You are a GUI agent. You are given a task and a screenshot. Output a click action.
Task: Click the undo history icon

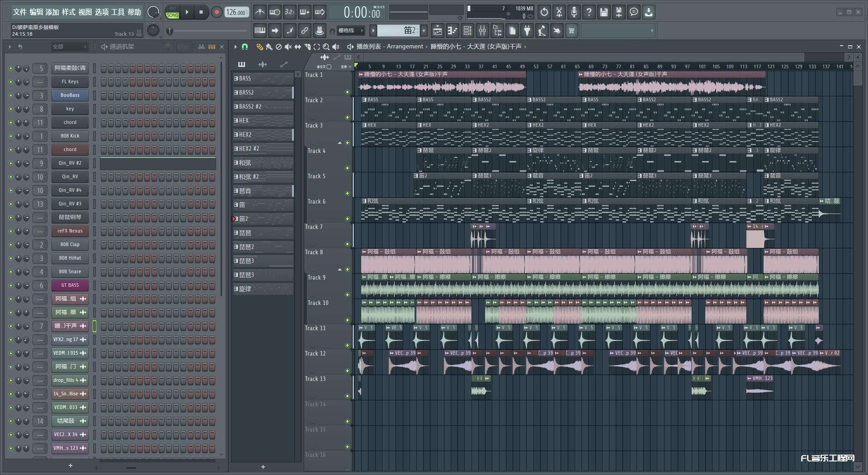click(x=544, y=12)
